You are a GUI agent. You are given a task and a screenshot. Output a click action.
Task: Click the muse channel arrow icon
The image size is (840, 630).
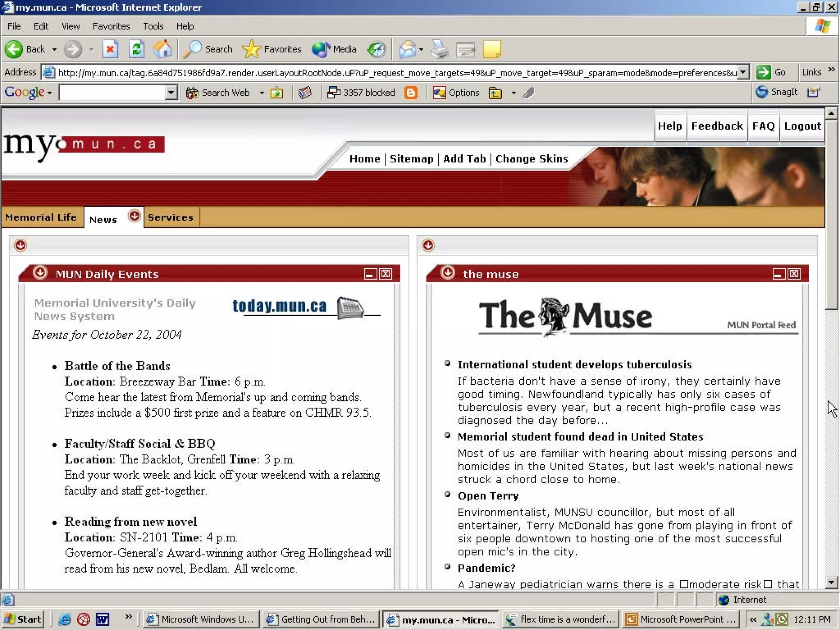click(x=448, y=273)
